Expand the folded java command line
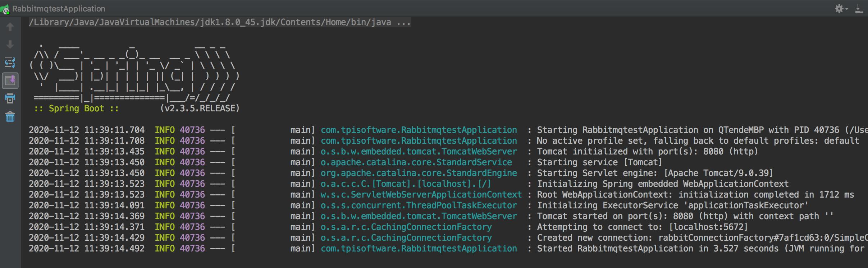 220,22
